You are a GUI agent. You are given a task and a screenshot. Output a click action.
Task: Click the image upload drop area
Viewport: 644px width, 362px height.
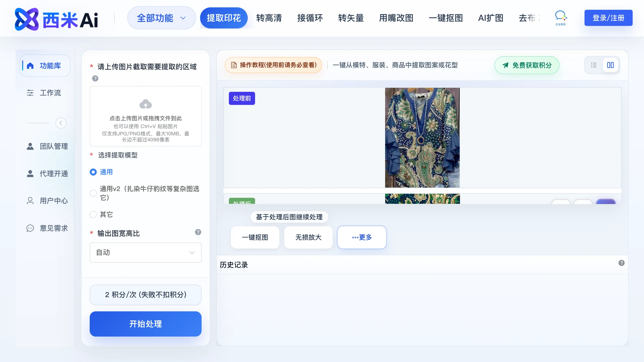coord(146,116)
